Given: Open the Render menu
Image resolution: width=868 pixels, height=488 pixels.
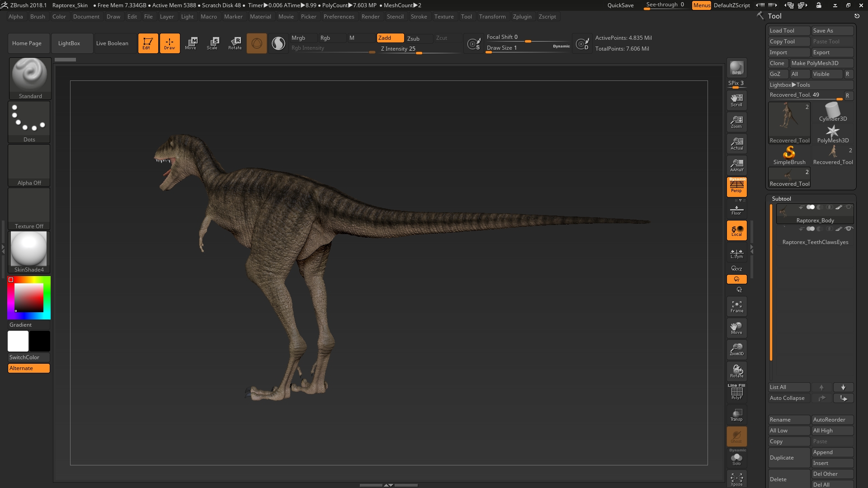Looking at the screenshot, I should (x=370, y=17).
